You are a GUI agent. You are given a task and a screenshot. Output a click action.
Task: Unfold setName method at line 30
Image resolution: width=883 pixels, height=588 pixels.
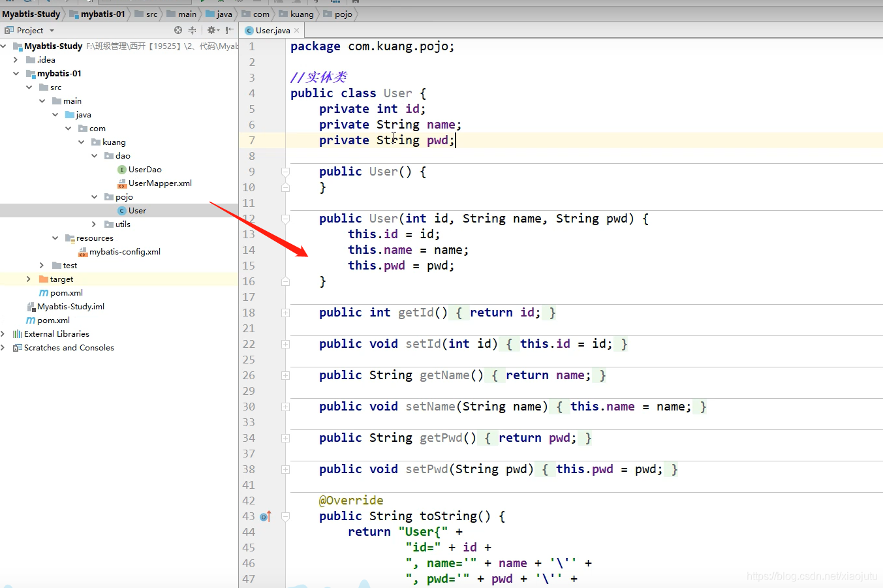285,407
